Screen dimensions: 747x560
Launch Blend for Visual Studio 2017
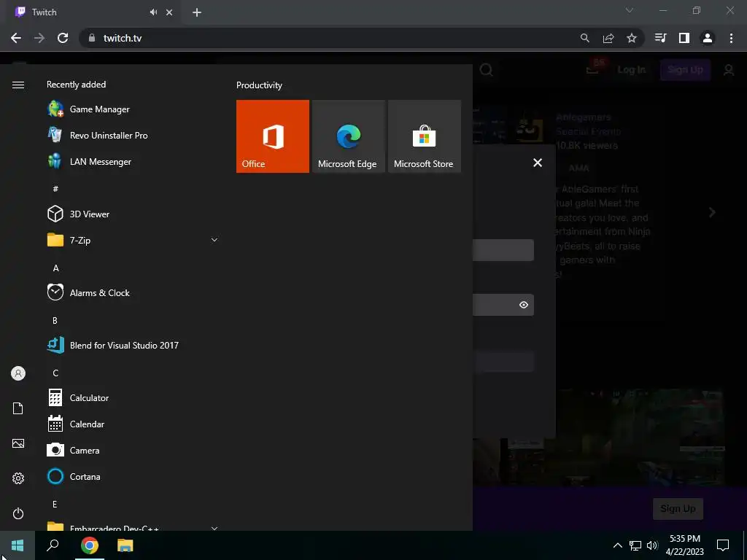click(x=133, y=345)
